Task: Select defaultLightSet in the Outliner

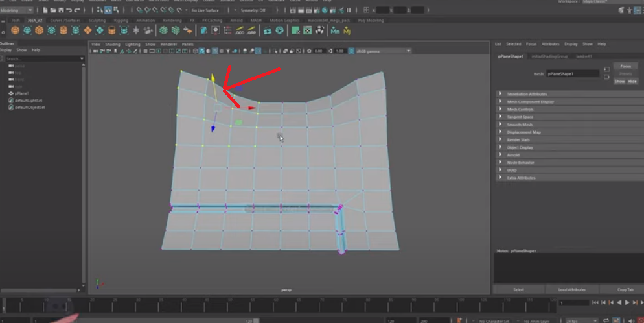Action: coord(29,101)
